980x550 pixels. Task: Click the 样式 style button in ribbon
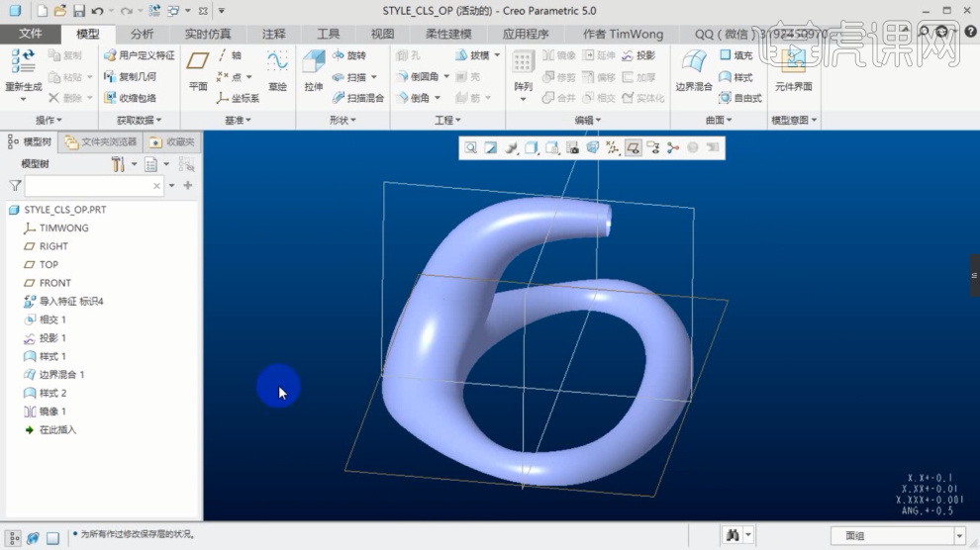tap(735, 77)
